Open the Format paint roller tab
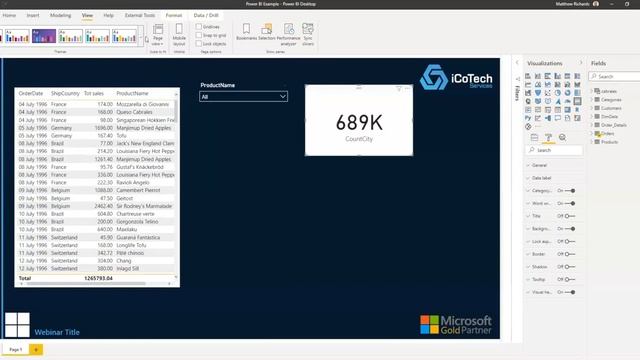The height and width of the screenshot is (360, 640). point(549,138)
